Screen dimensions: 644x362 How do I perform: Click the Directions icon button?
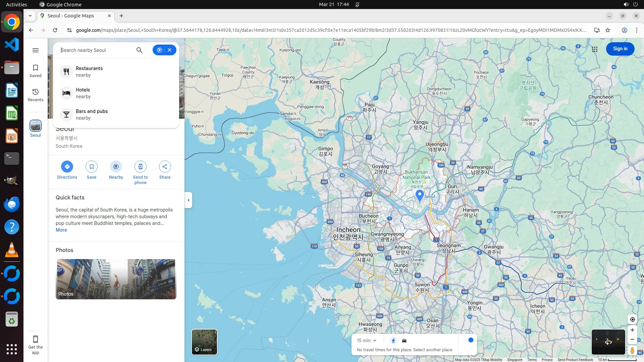pos(67,167)
